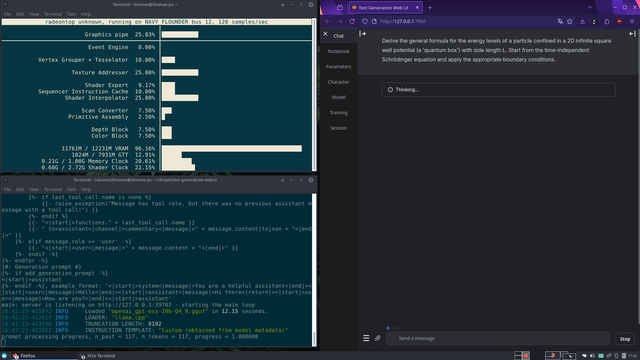Switch to the Parameters tab
This screenshot has height=360, width=640.
click(x=338, y=67)
